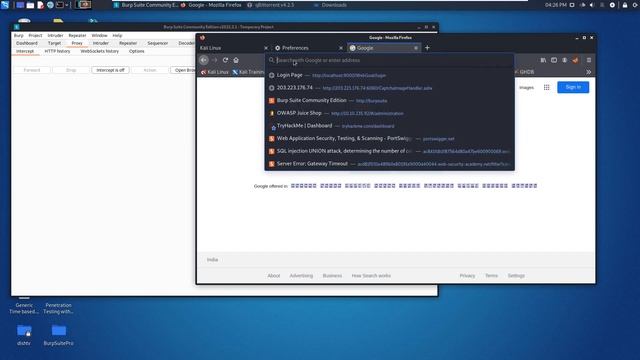Click the lock screen tray icon
The image size is (640, 360).
click(x=624, y=5)
